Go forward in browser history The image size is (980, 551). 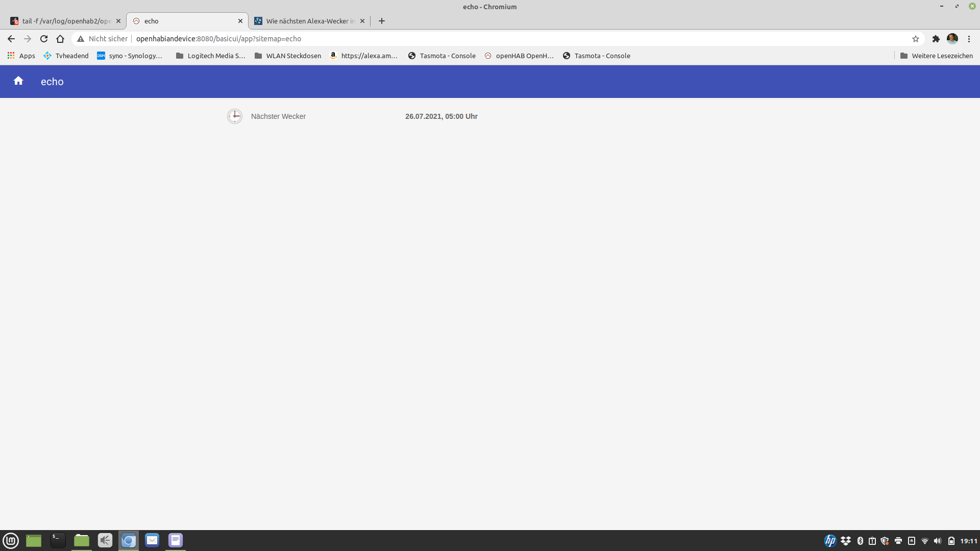pos(28,39)
